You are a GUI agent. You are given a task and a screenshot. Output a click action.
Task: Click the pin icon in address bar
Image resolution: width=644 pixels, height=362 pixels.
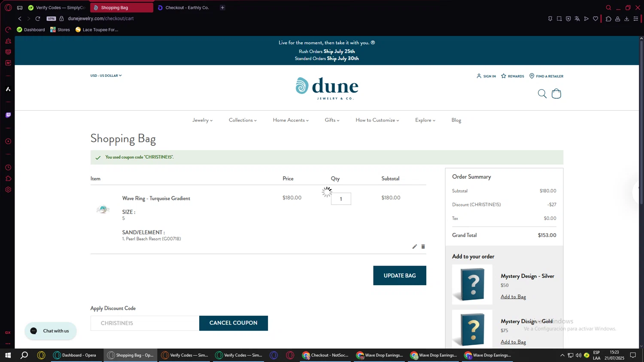(550, 18)
